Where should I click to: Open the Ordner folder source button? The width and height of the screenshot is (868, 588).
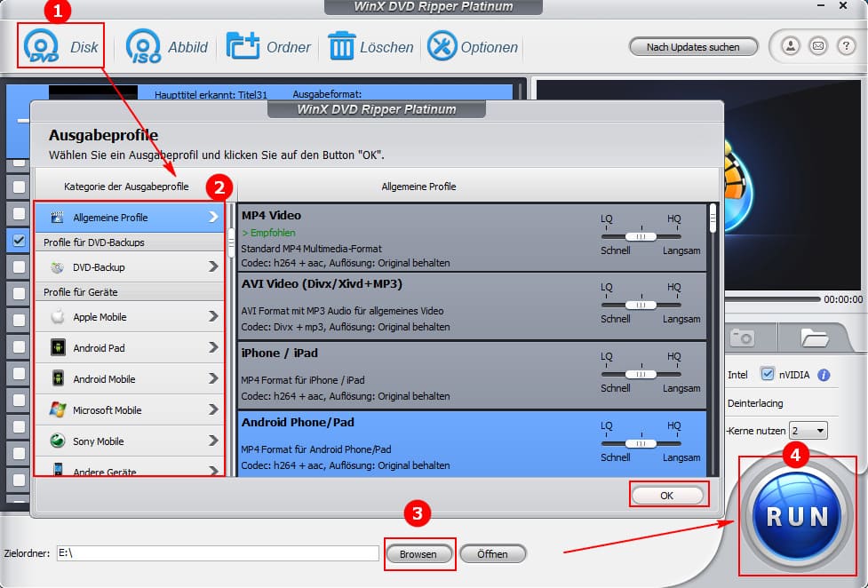(x=268, y=47)
